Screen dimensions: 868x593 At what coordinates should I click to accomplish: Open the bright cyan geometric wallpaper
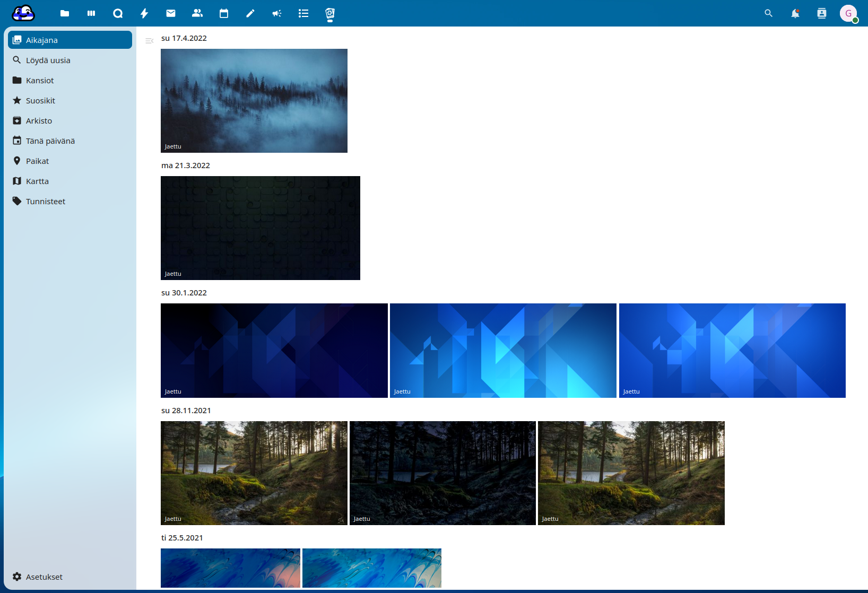pyautogui.click(x=503, y=351)
